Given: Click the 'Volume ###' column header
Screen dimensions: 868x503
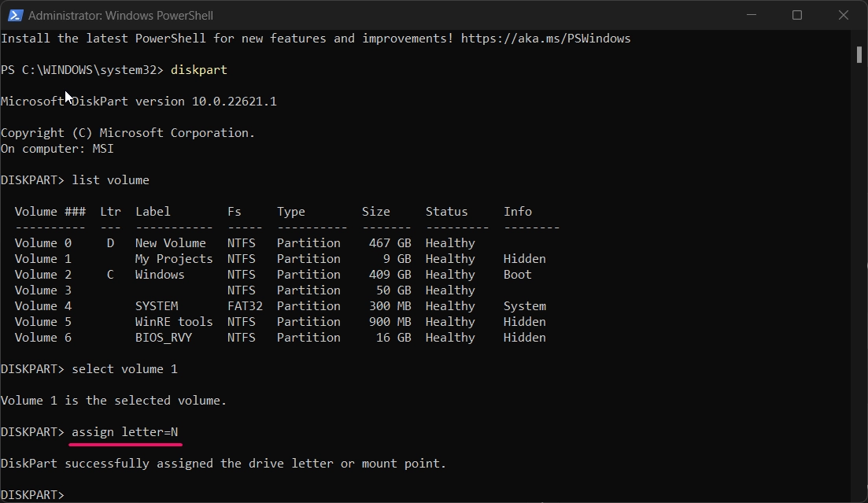Looking at the screenshot, I should coord(50,212).
